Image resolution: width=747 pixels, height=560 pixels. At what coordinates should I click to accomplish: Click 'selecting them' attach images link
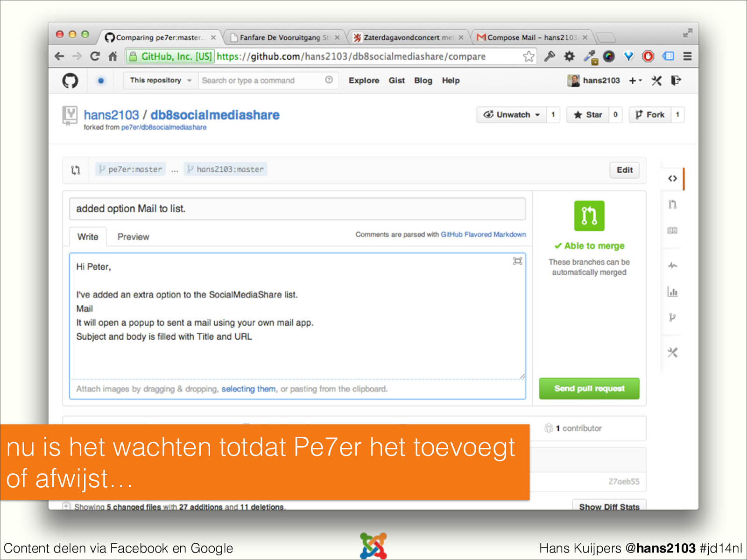248,389
